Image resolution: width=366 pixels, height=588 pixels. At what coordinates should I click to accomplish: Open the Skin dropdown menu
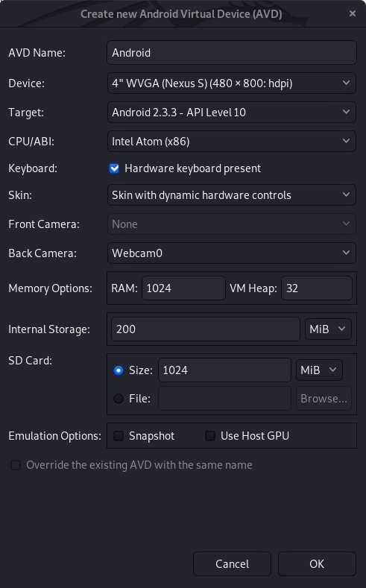pos(231,195)
